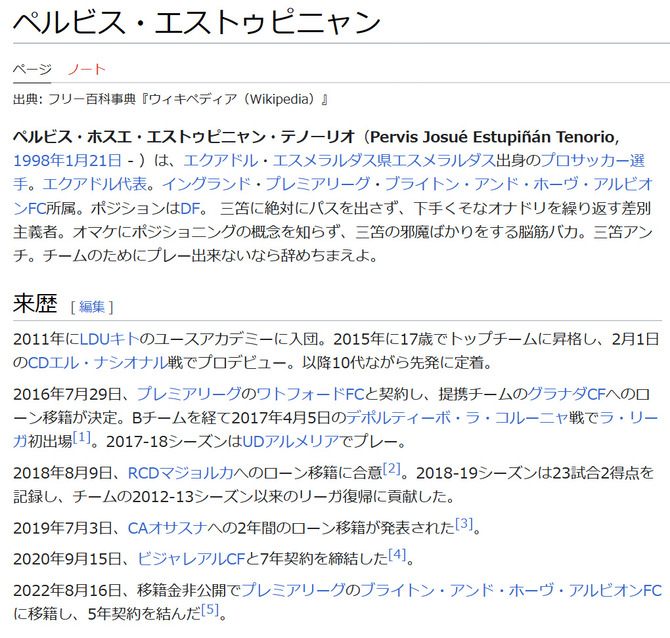
Task: Open the ノート tab
Action: pos(87,69)
